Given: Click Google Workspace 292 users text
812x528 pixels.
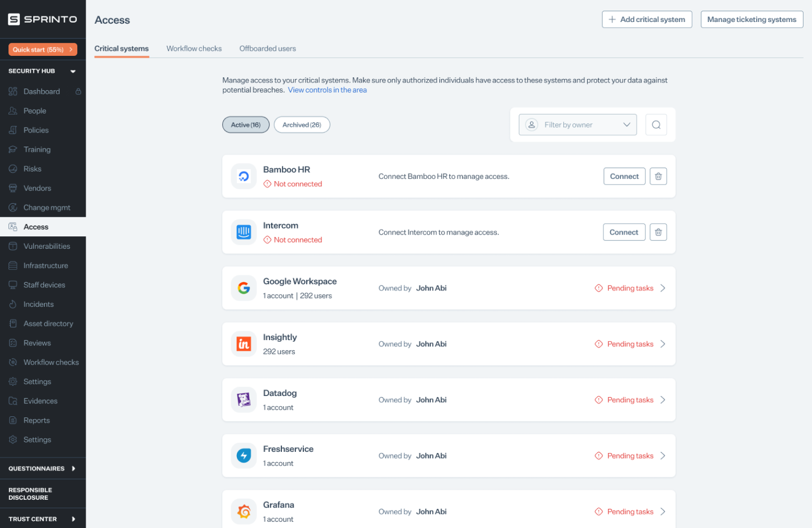Looking at the screenshot, I should click(x=316, y=296).
